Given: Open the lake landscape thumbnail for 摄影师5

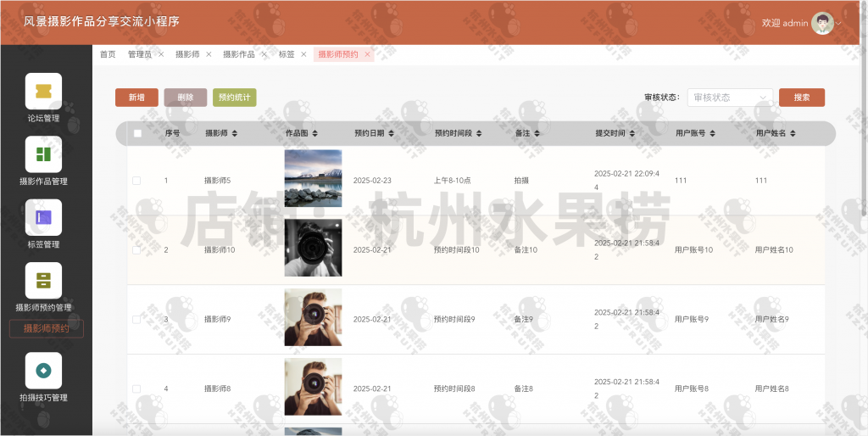Looking at the screenshot, I should 314,178.
